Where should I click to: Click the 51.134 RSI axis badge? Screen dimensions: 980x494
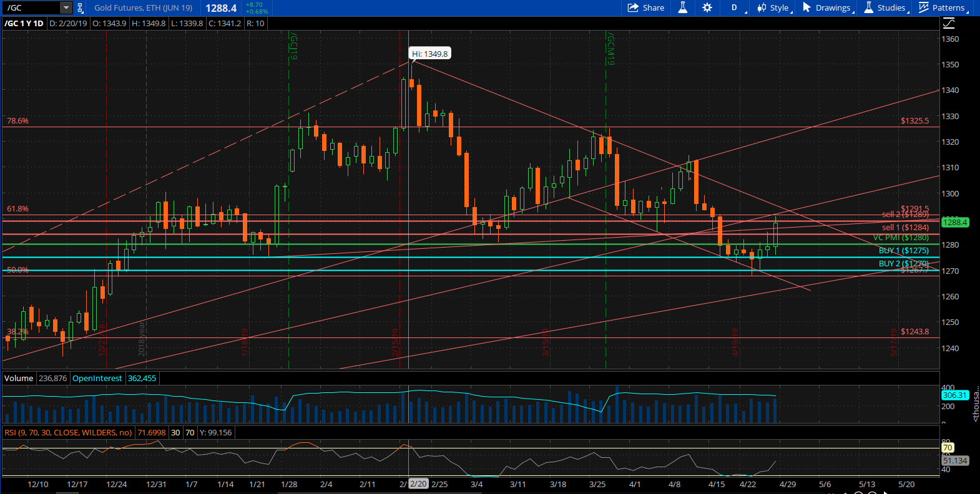click(x=955, y=461)
